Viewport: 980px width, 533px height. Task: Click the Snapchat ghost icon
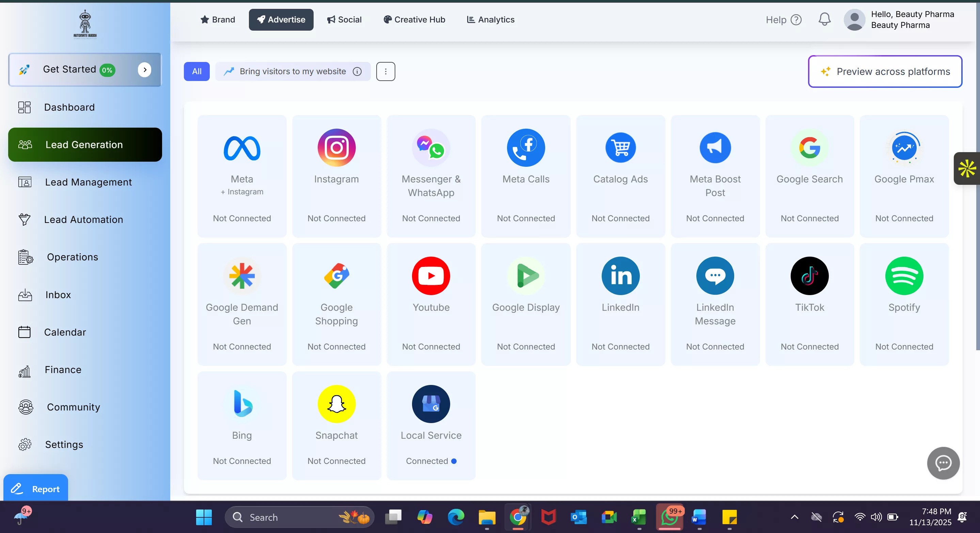coord(336,404)
